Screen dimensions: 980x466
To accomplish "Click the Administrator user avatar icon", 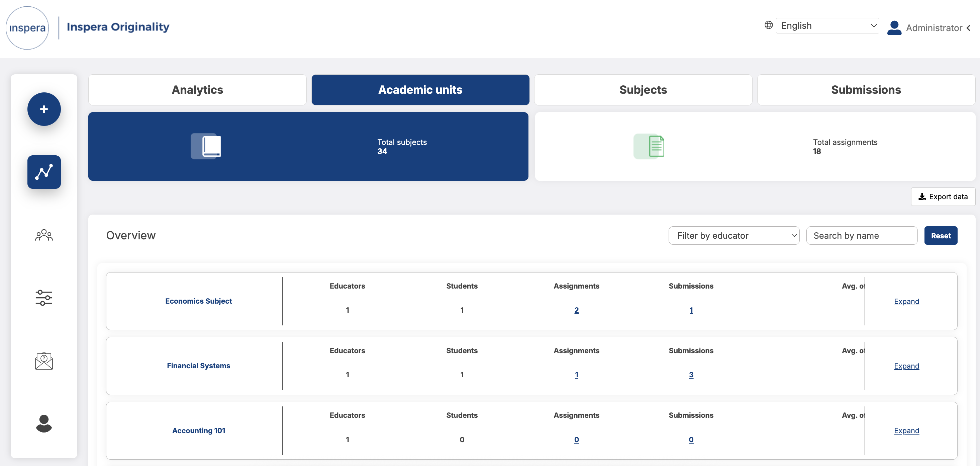I will (x=894, y=28).
